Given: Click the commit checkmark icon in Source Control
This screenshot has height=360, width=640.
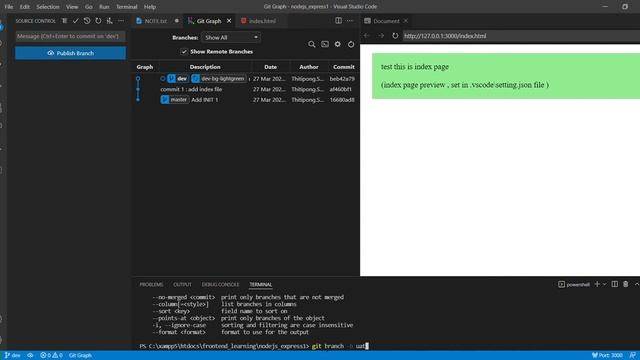Looking at the screenshot, I should [x=76, y=21].
